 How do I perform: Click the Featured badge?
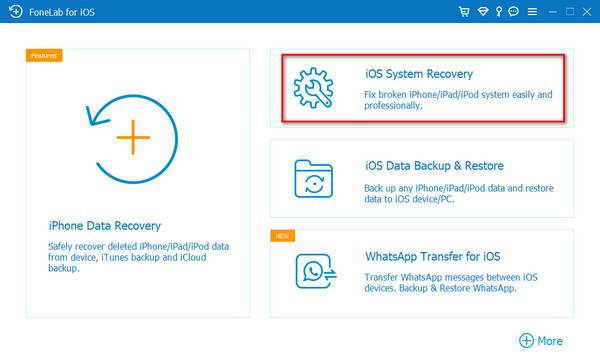(x=44, y=55)
